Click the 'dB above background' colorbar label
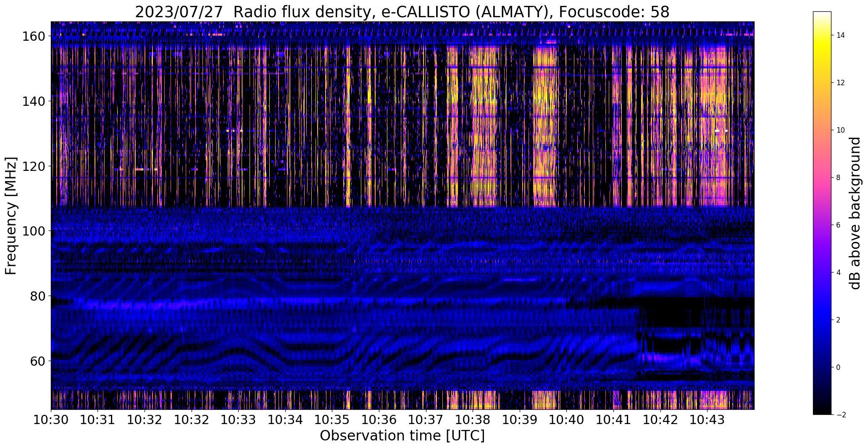Screen dimensions: 868x448 coord(855,213)
